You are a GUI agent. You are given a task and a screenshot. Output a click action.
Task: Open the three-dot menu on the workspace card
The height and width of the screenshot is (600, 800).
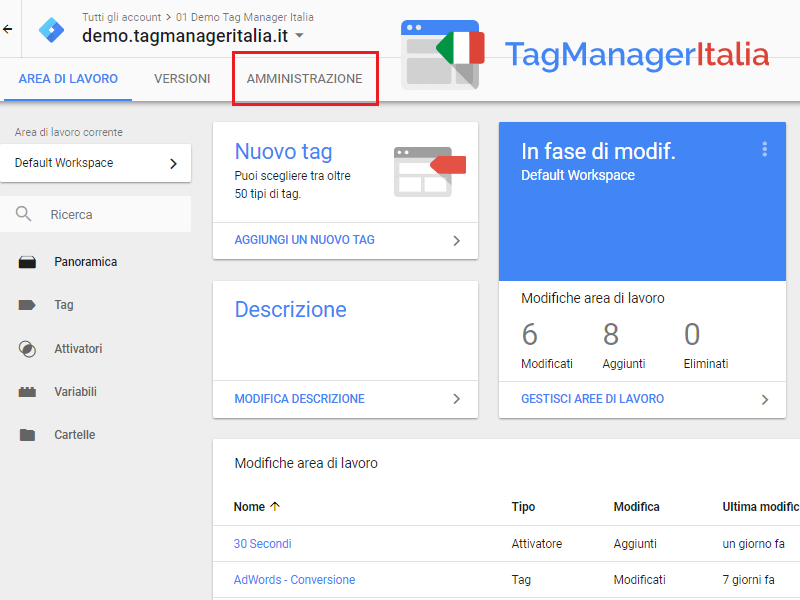click(765, 148)
